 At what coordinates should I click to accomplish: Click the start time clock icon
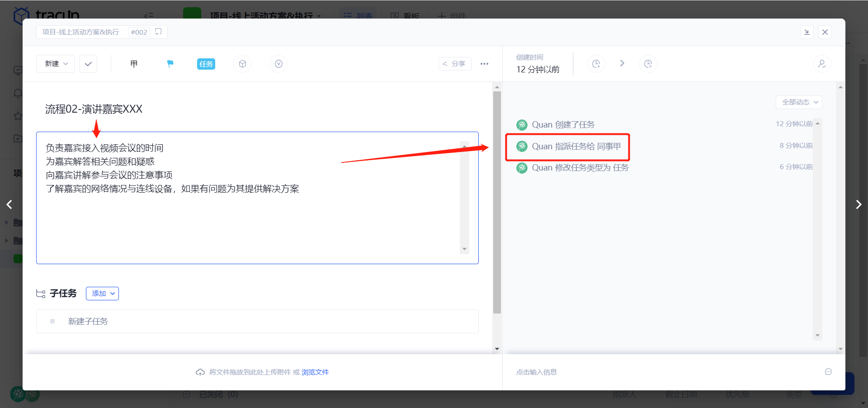click(596, 64)
